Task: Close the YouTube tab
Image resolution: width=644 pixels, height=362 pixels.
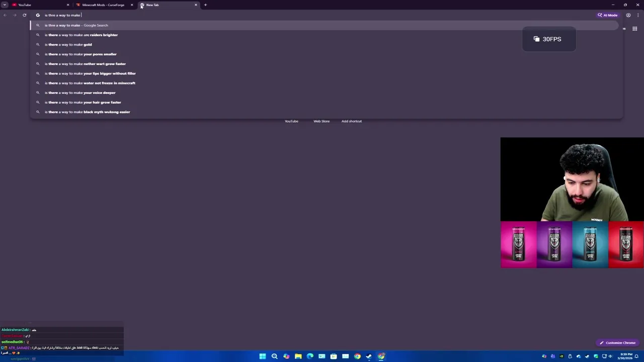Action: [67, 5]
